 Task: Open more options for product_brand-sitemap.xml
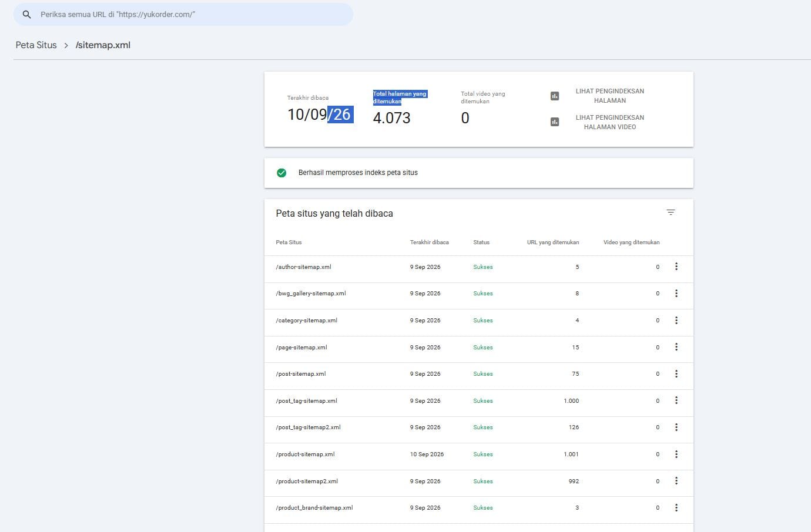point(676,507)
